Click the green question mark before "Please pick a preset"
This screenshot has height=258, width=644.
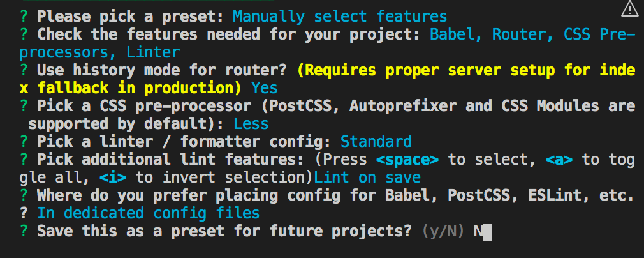point(24,16)
